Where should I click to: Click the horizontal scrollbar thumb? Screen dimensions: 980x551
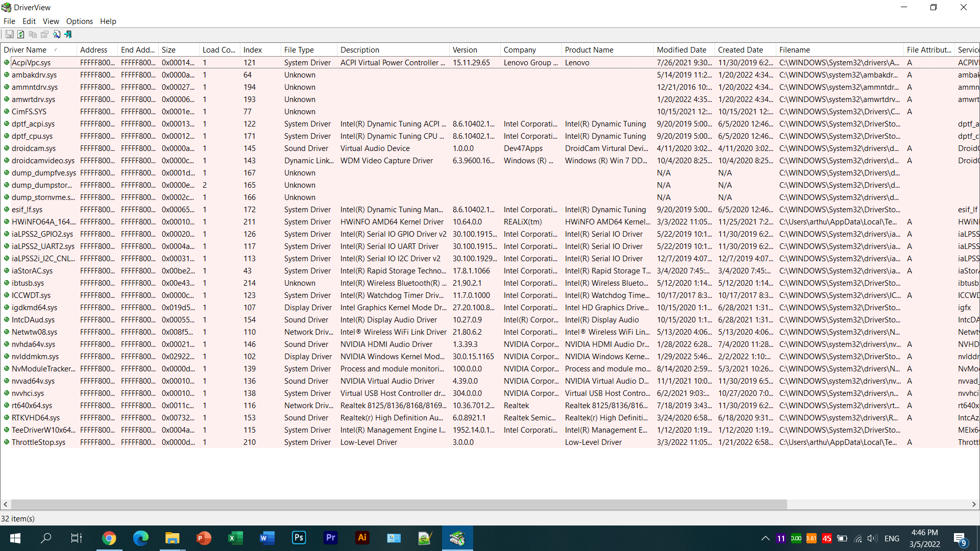tap(399, 504)
